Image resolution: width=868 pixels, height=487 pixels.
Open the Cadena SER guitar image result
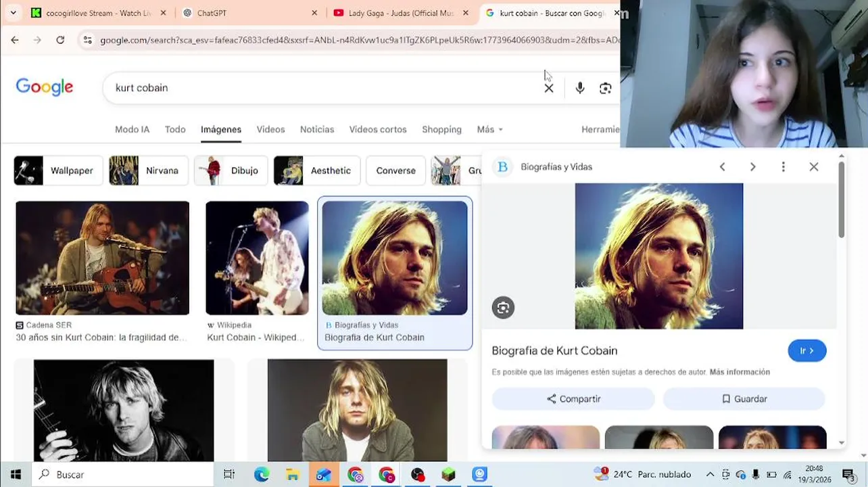(x=103, y=258)
